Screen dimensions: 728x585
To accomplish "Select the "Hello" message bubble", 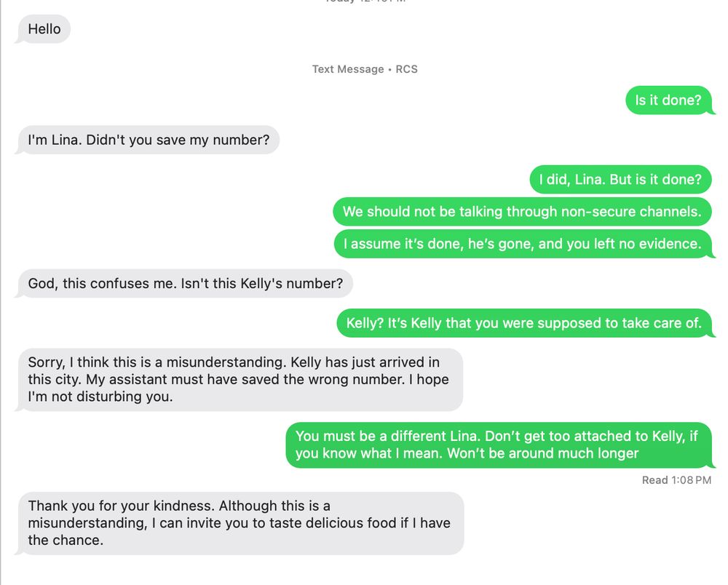I will (42, 29).
